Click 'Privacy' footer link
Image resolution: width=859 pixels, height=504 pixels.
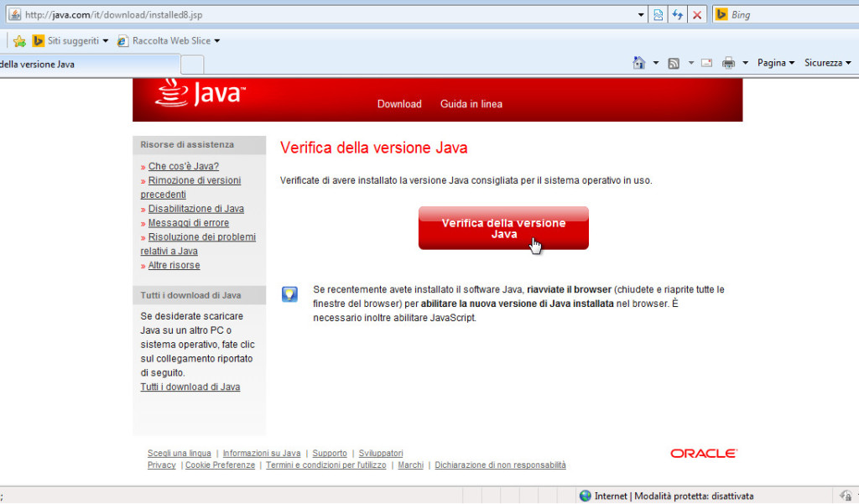pyautogui.click(x=162, y=465)
